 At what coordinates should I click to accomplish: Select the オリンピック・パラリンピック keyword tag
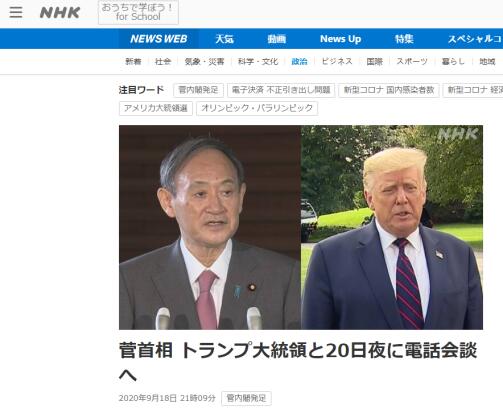point(257,108)
